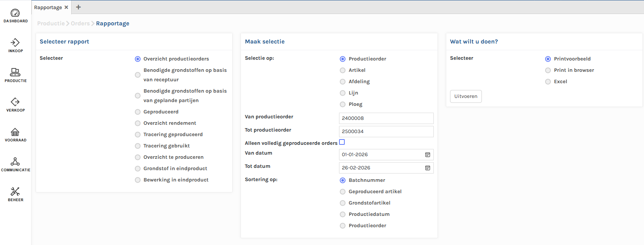
Task: Navigate to Productie in the breadcrumb
Action: tap(51, 23)
